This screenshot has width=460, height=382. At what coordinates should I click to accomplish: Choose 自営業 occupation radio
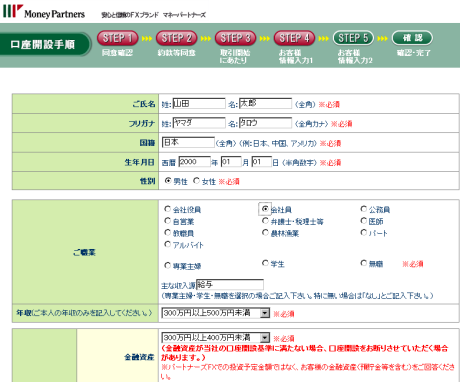(x=167, y=220)
